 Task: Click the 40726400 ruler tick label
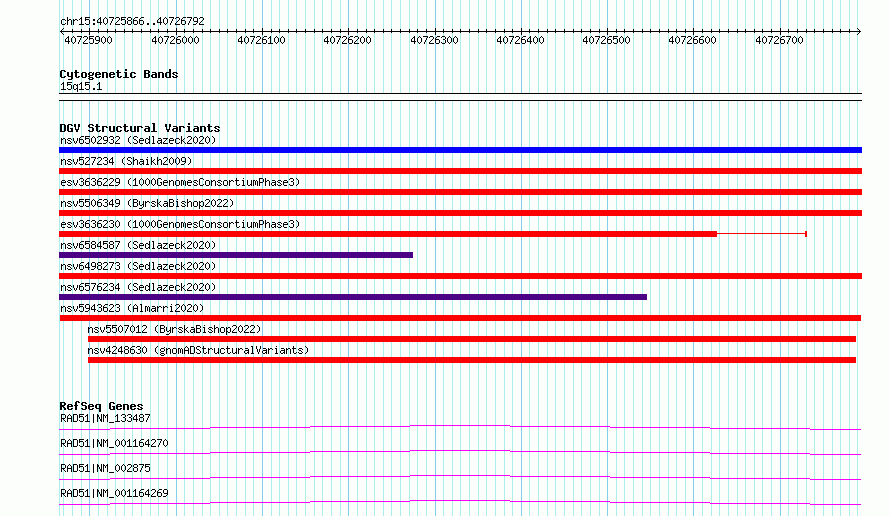520,40
